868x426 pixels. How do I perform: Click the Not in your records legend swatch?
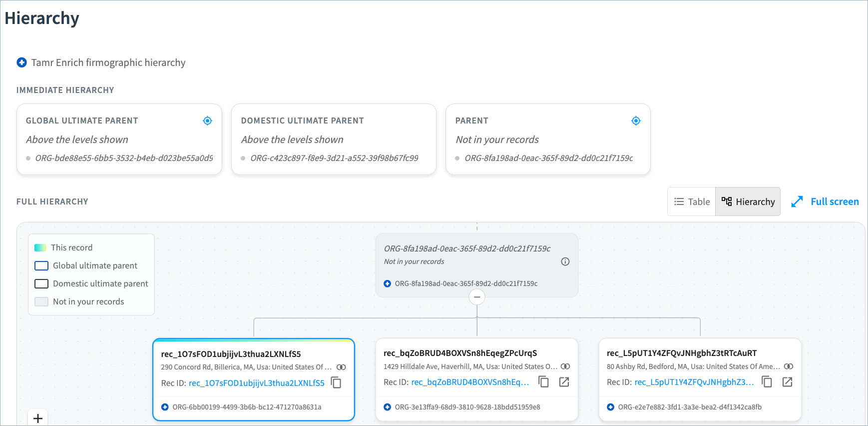coord(41,301)
